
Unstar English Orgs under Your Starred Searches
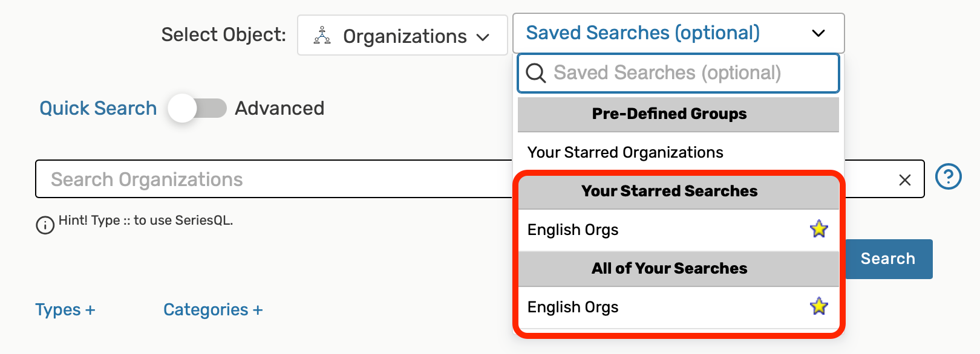pos(818,229)
